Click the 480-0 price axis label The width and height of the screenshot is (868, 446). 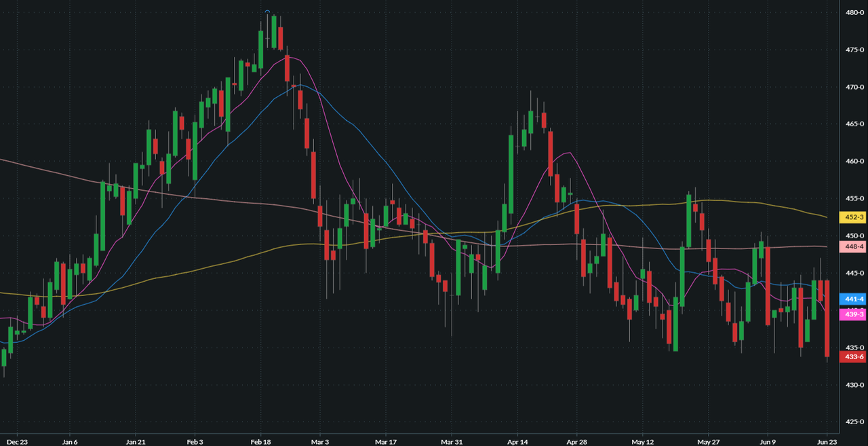[x=854, y=13]
